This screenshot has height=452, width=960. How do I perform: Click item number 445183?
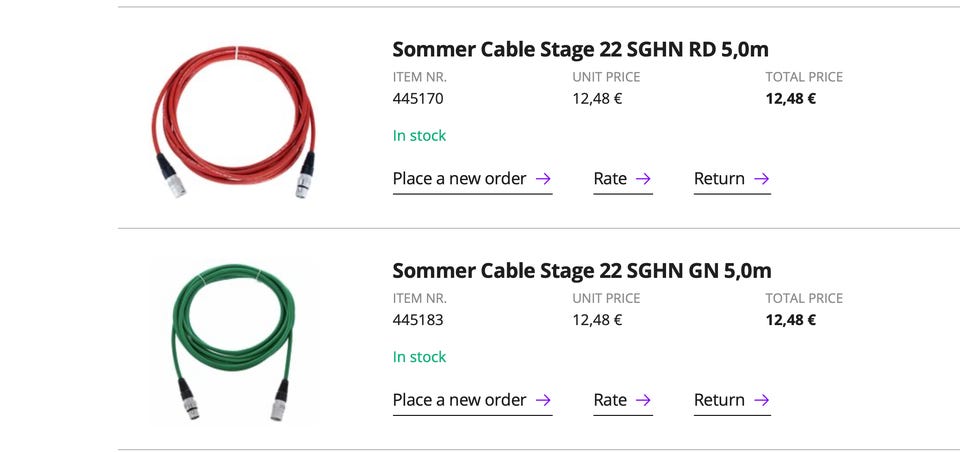(418, 320)
